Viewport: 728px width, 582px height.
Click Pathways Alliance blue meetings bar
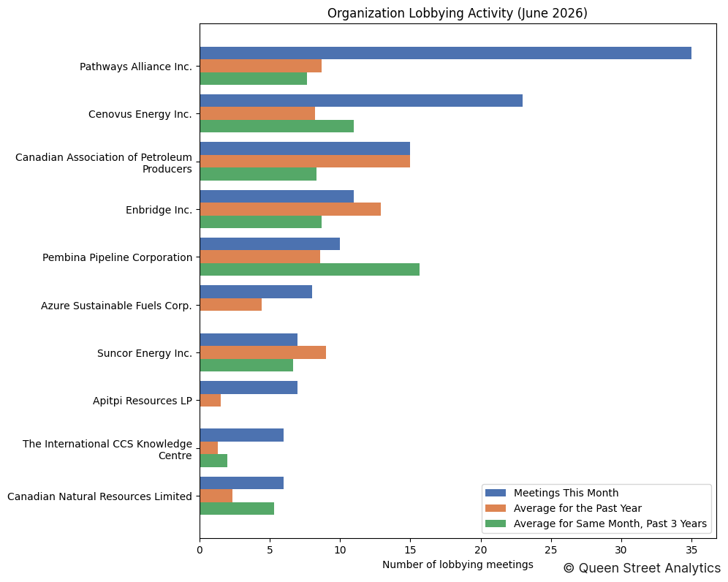pyautogui.click(x=446, y=53)
